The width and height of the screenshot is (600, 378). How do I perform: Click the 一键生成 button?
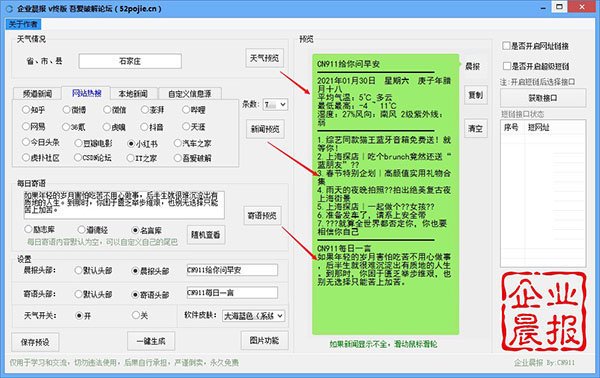click(151, 341)
